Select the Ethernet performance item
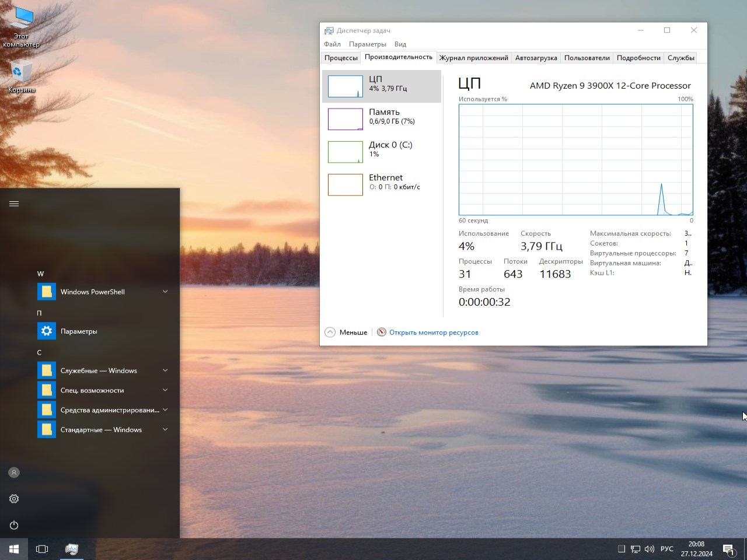 click(382, 184)
